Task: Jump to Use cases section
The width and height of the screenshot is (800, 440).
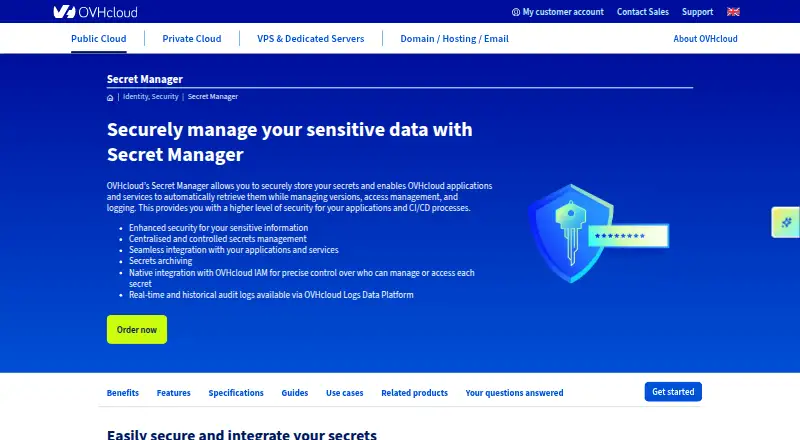Action: click(x=344, y=393)
